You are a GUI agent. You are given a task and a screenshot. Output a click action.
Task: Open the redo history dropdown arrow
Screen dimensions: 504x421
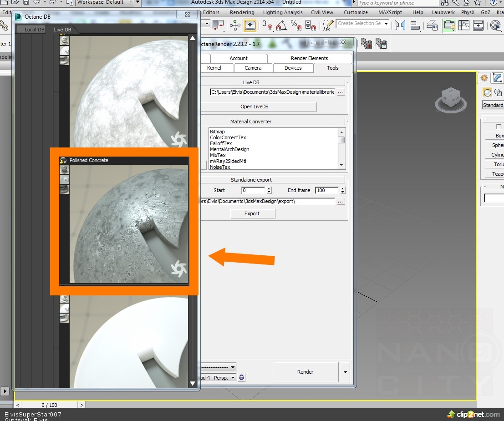coord(61,2)
